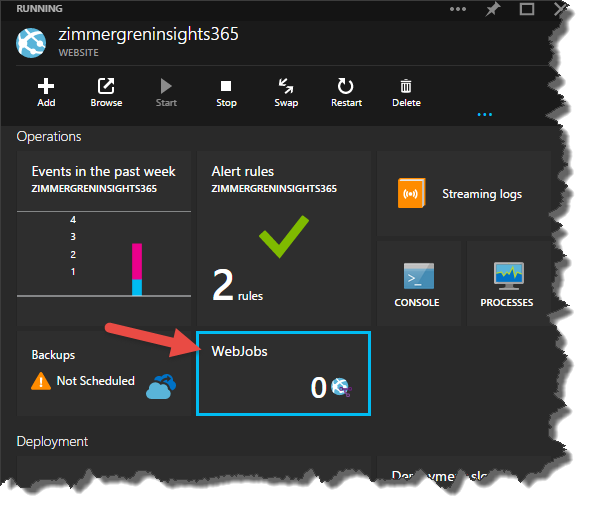Viewport: 591px width, 511px height.
Task: Open the Streaming logs tile
Action: 464,194
